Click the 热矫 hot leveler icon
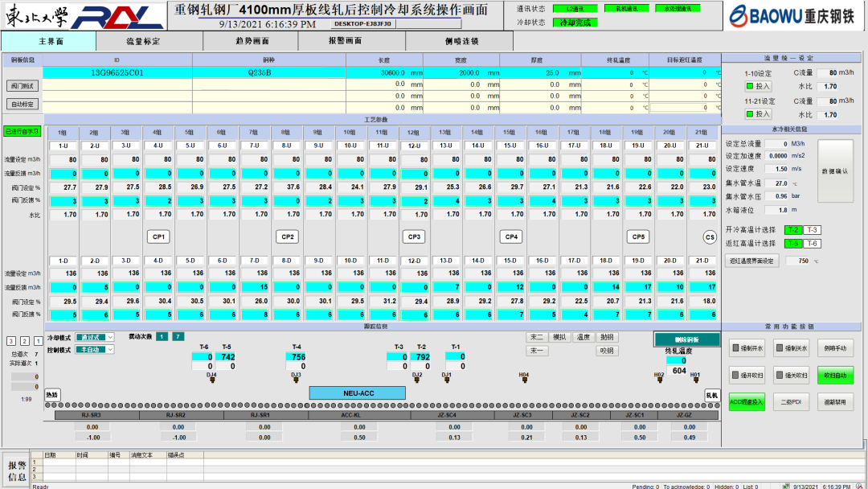 51,395
